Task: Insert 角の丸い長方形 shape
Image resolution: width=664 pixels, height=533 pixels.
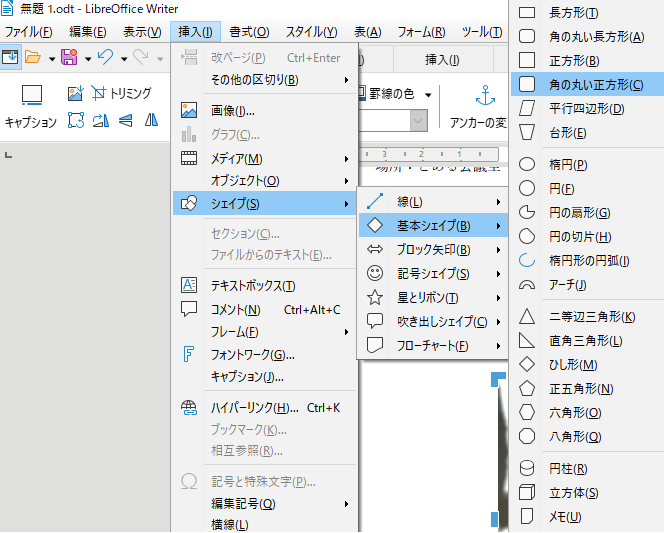Action: pos(588,37)
